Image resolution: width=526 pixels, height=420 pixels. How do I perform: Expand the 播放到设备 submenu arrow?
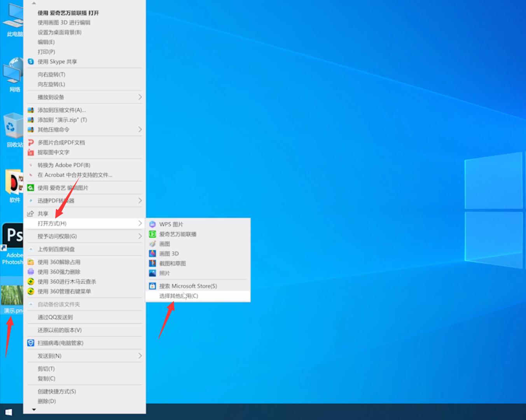pos(140,97)
